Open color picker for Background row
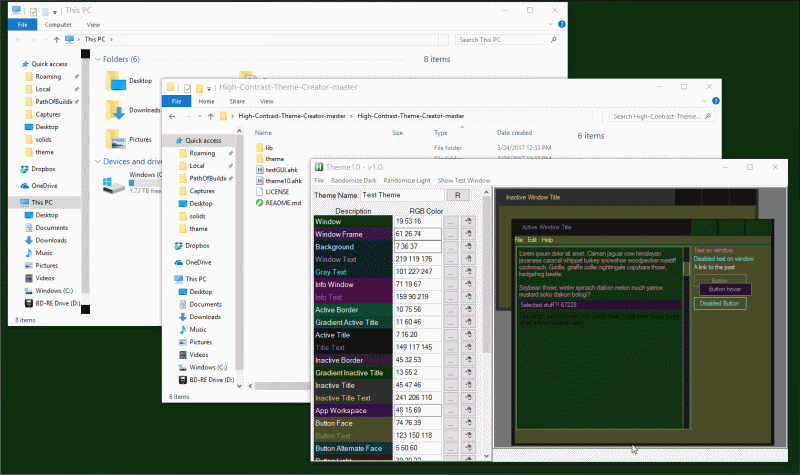 click(451, 246)
